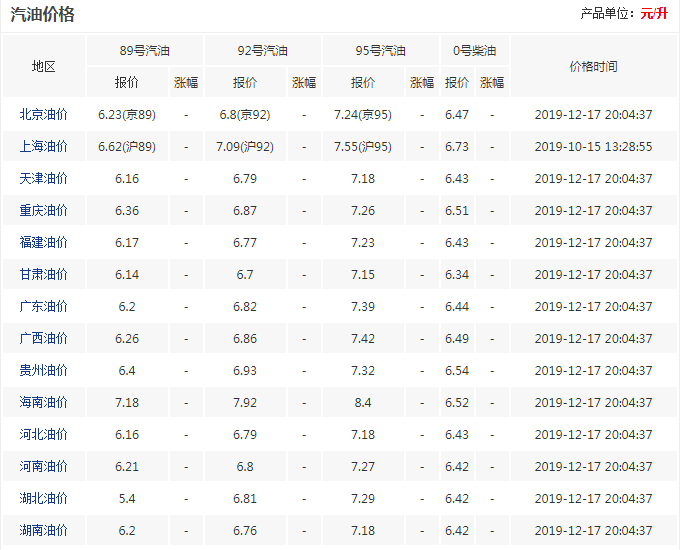Image resolution: width=683 pixels, height=550 pixels.
Task: Select the 广西油价 link
Action: pos(44,338)
